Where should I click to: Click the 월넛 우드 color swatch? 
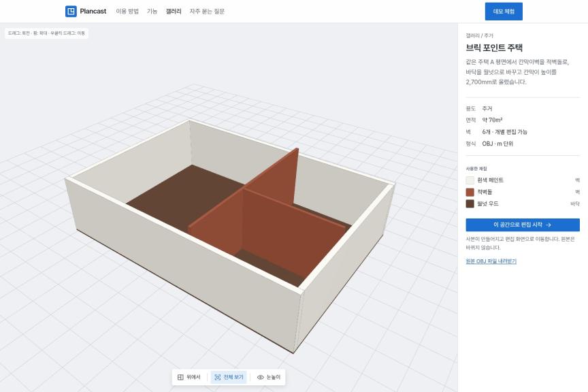(470, 203)
